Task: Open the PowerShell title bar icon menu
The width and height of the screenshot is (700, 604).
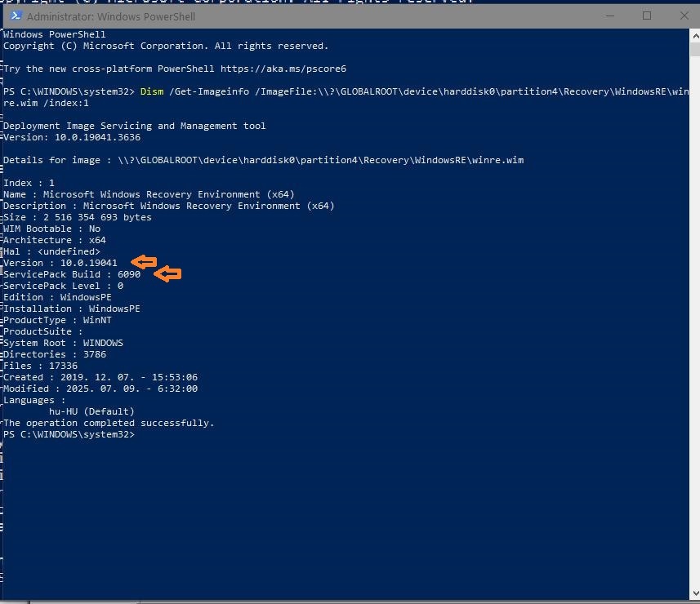Action: (14, 16)
